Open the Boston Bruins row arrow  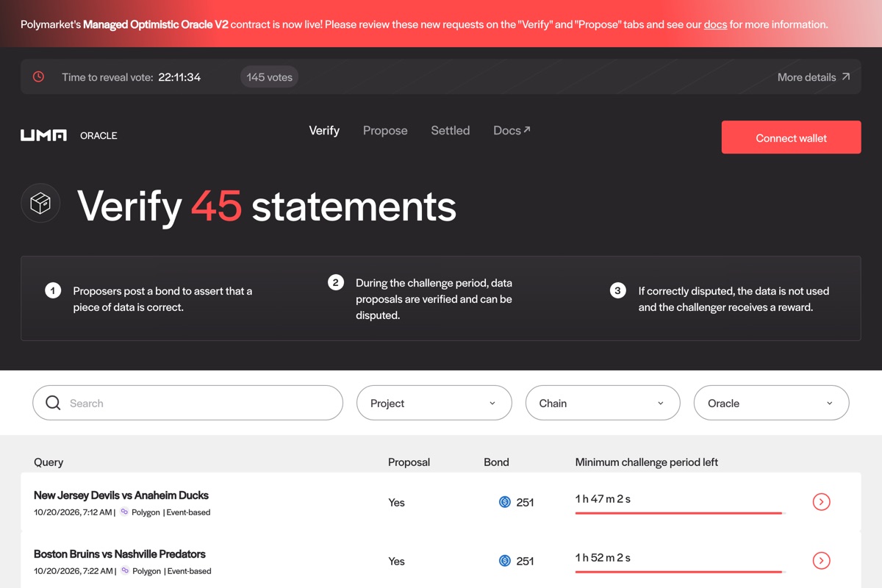821,561
